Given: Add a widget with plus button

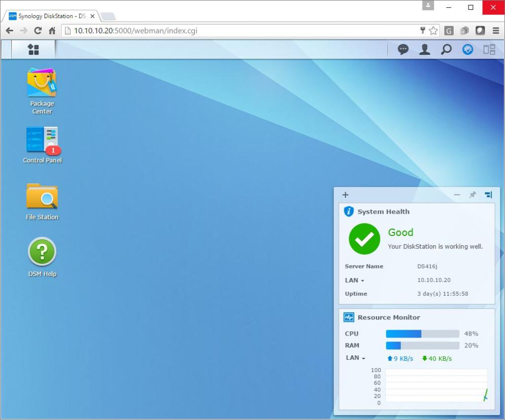Looking at the screenshot, I should [x=345, y=195].
